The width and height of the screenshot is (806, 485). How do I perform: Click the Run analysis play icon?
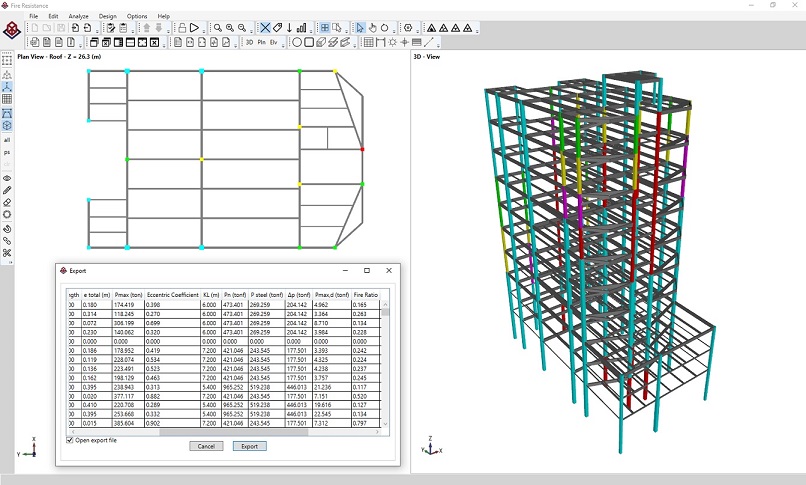(x=194, y=28)
